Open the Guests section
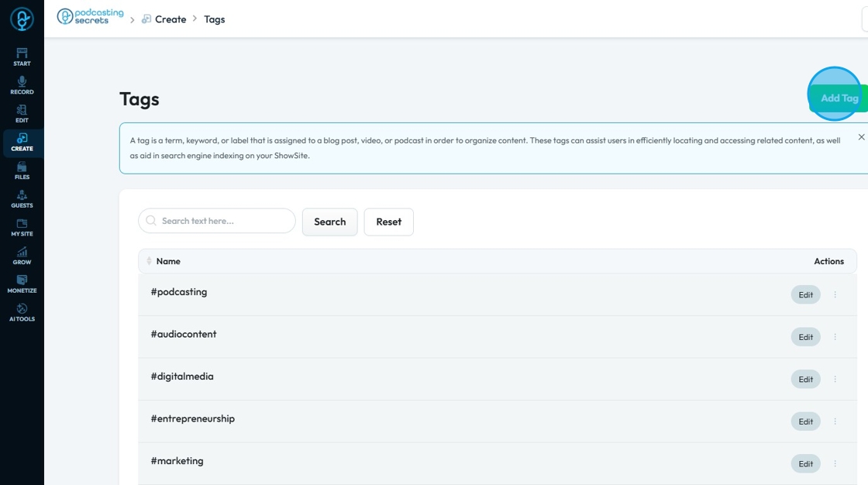868x485 pixels. click(x=22, y=198)
